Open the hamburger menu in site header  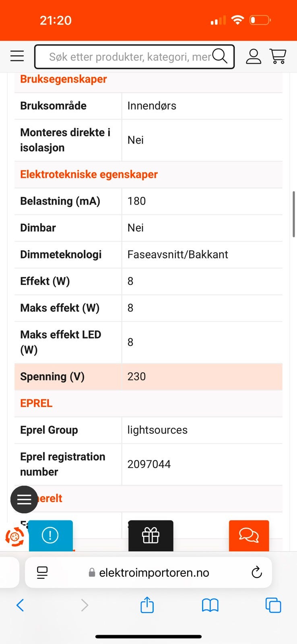click(17, 56)
